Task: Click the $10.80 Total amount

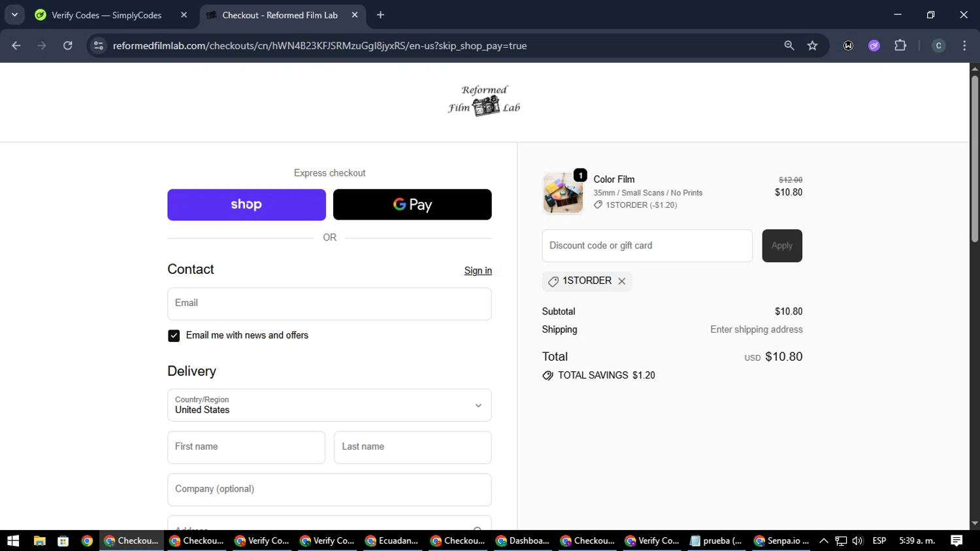Action: click(784, 357)
